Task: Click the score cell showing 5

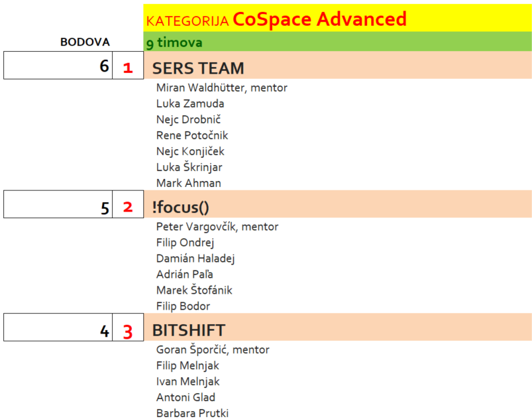Action: click(58, 207)
